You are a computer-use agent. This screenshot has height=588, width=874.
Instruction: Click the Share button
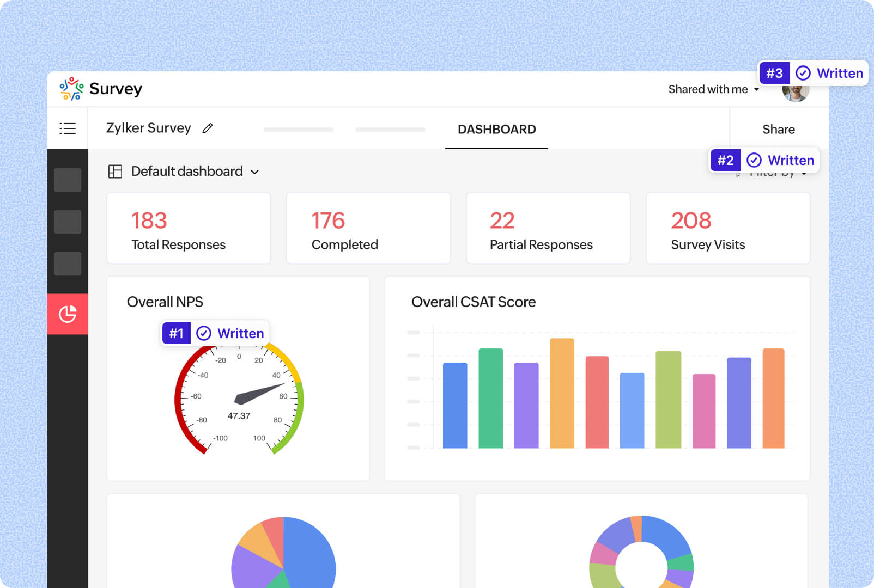[778, 129]
